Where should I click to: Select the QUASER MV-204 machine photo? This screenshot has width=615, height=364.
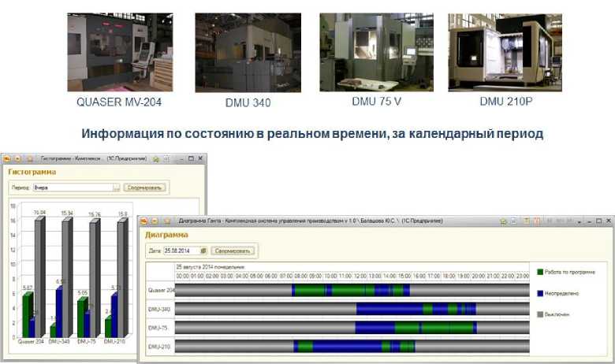(x=120, y=52)
